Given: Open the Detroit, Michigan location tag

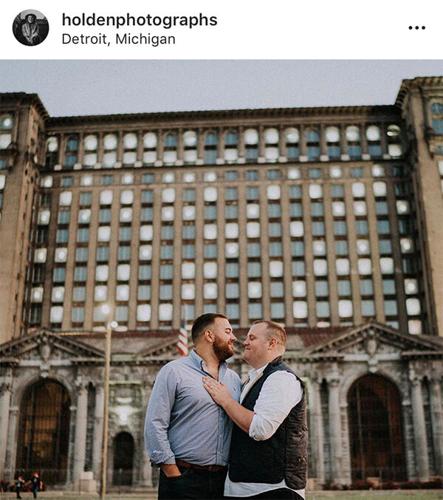Looking at the screenshot, I should 118,39.
